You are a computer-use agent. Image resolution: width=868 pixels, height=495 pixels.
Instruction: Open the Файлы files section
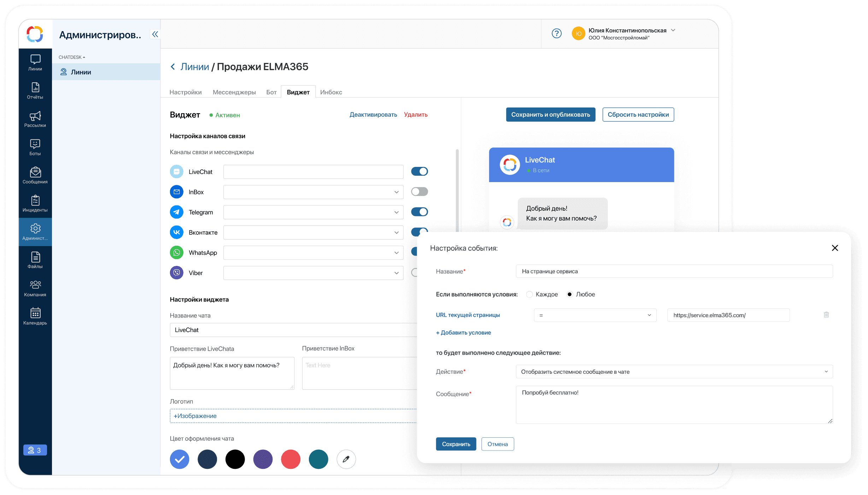(x=35, y=260)
